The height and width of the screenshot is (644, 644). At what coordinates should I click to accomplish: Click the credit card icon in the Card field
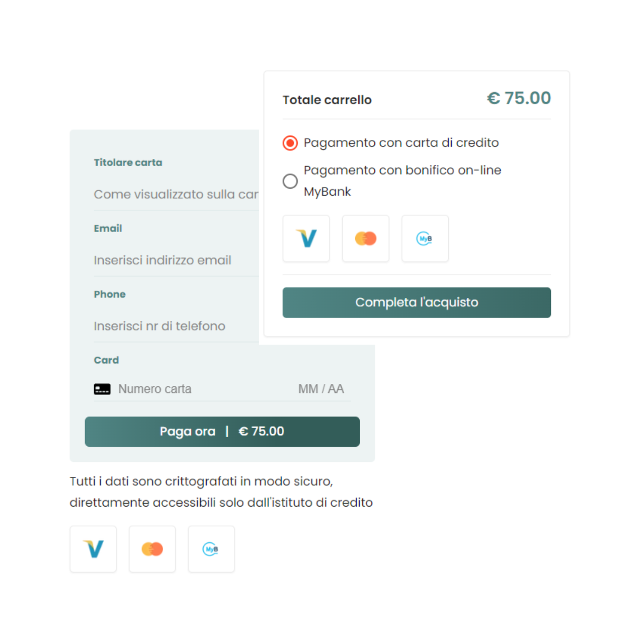[x=102, y=389]
